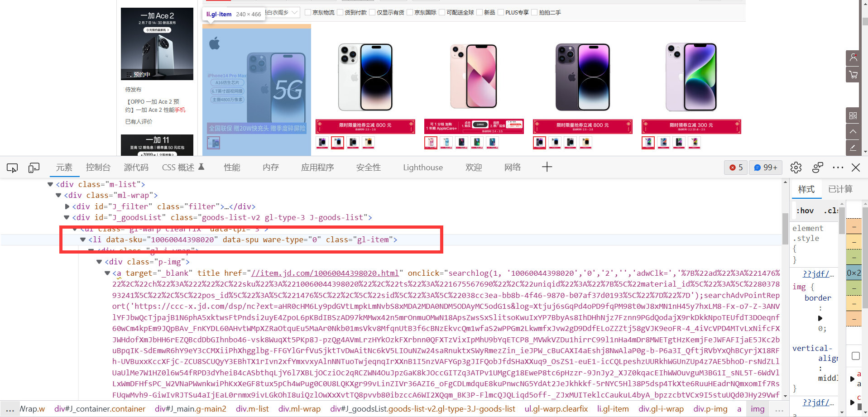This screenshot has height=417, width=868.
Task: Select black color variant under white iPhone 14 Pro
Action: [x=353, y=143]
